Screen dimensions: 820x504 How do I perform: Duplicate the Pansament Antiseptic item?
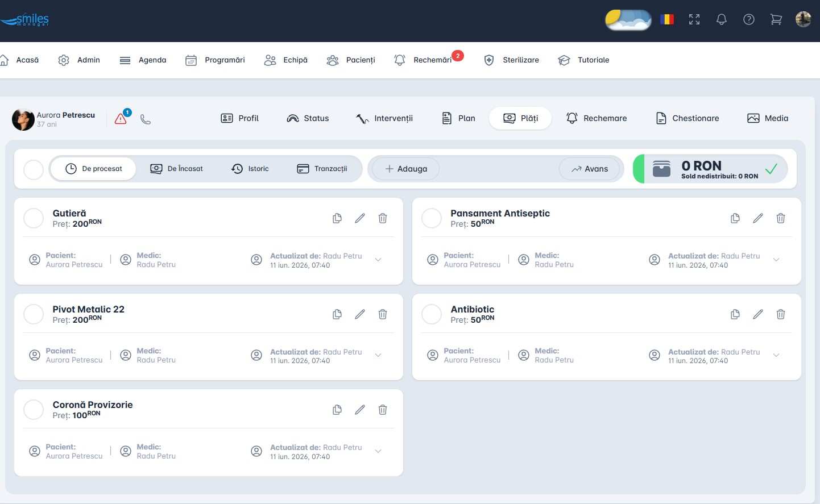pyautogui.click(x=735, y=218)
